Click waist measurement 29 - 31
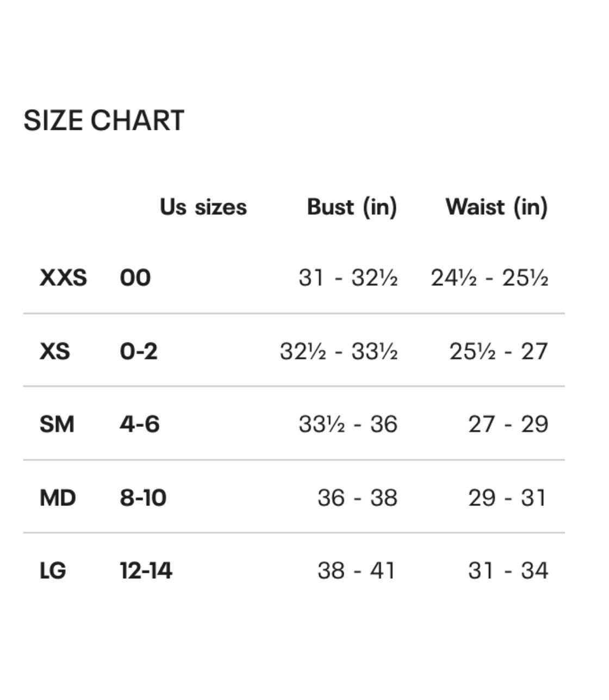 point(507,498)
